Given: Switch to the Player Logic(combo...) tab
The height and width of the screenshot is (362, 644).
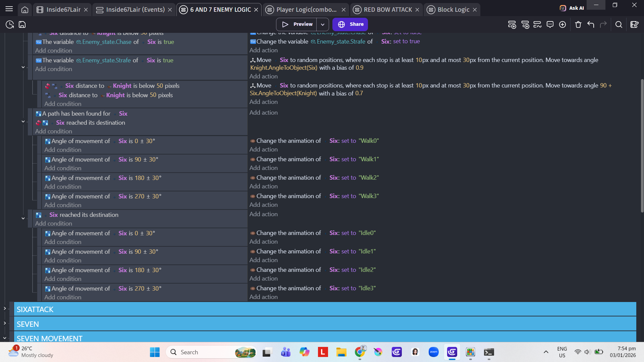Looking at the screenshot, I should tap(306, 10).
